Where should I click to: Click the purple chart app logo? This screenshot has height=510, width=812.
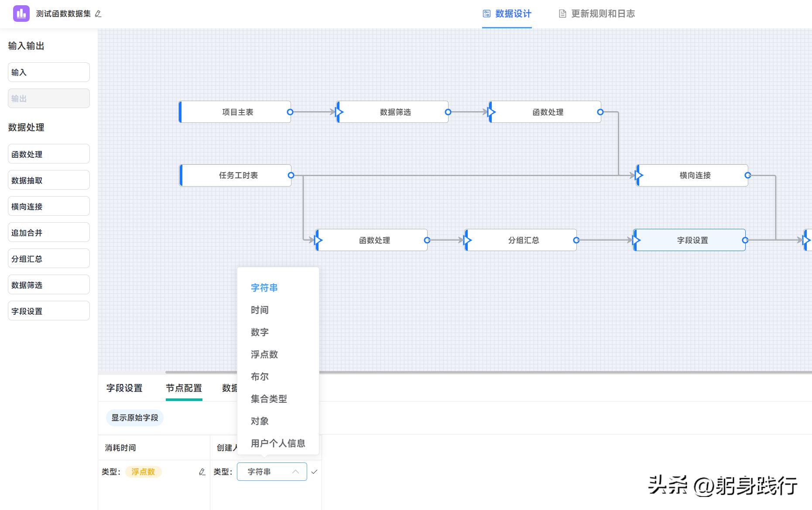[21, 14]
